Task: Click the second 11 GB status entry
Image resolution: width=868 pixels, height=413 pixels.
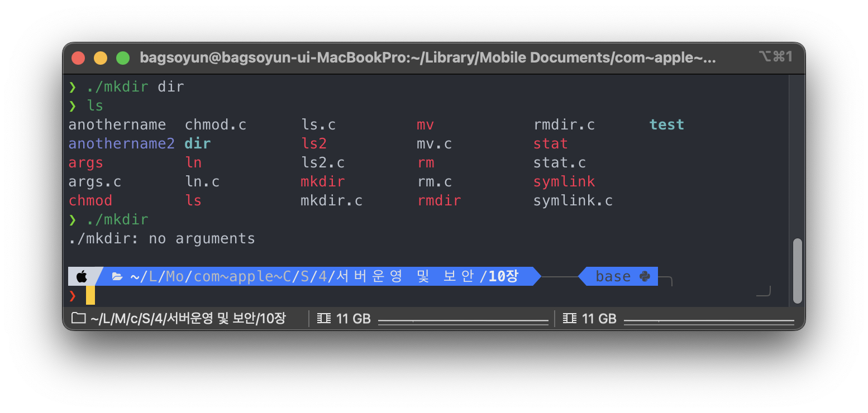Action: (599, 319)
